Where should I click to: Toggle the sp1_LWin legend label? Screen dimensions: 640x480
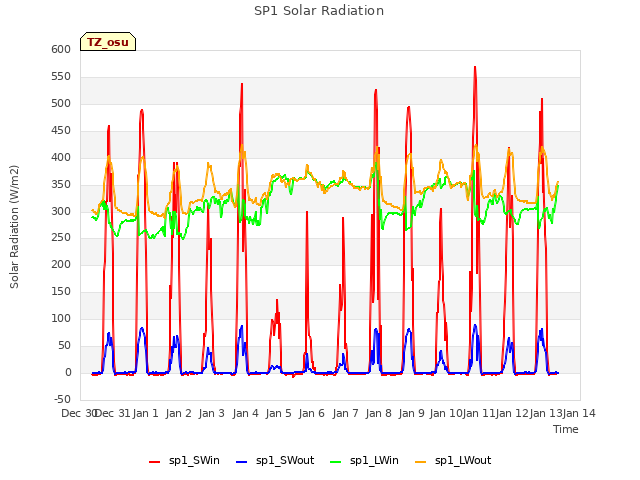374,461
